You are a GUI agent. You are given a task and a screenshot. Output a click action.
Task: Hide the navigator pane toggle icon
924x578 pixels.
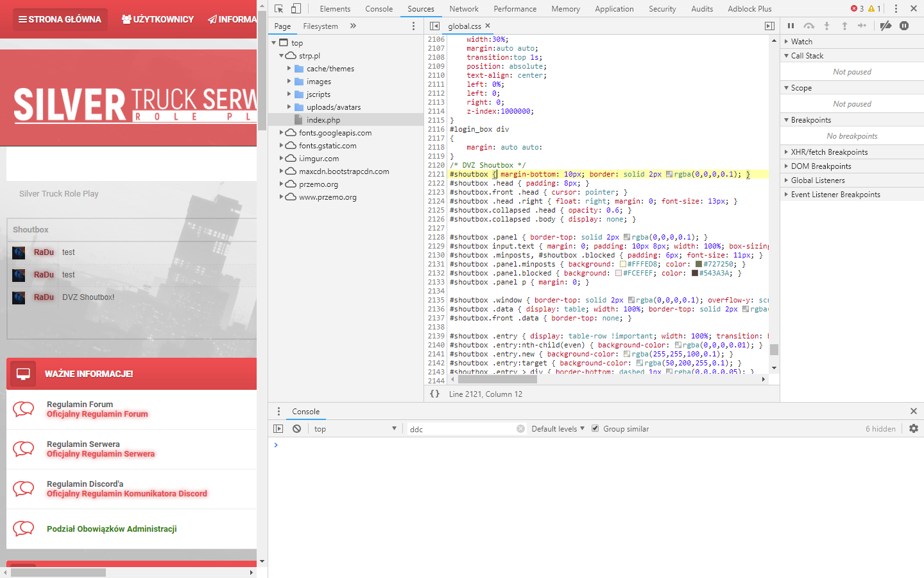[434, 26]
